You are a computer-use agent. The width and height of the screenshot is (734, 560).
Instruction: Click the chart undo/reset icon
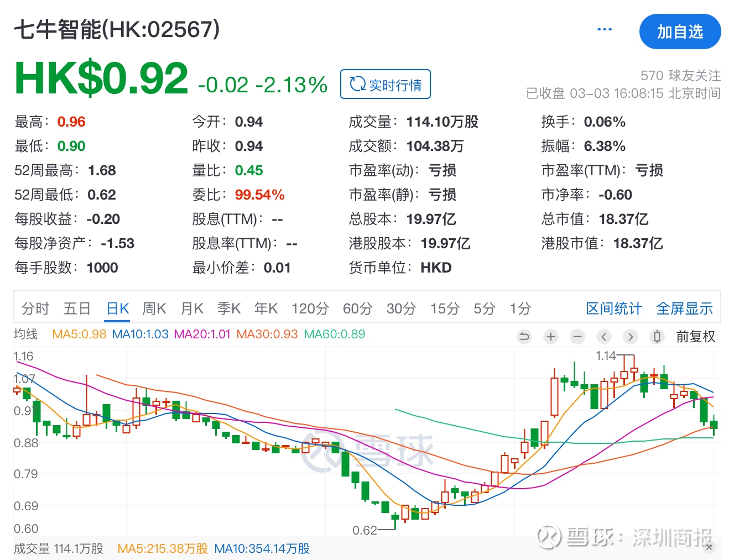524,336
